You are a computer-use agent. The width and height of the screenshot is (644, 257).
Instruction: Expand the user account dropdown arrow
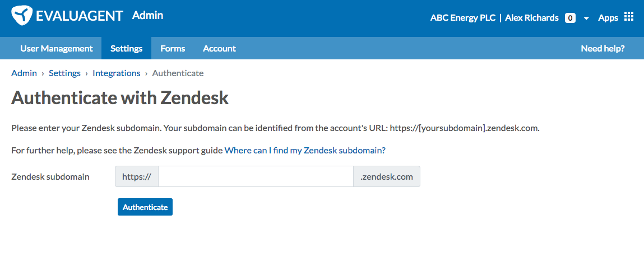(586, 18)
